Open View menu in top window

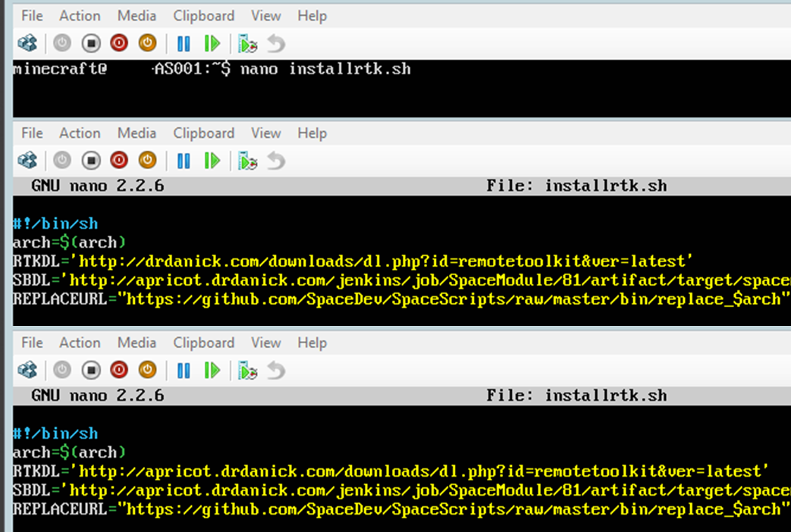pyautogui.click(x=266, y=16)
